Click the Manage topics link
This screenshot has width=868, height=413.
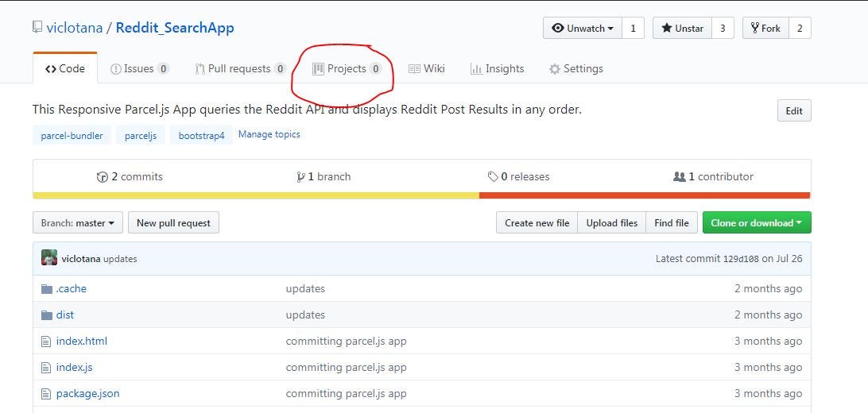pos(269,133)
